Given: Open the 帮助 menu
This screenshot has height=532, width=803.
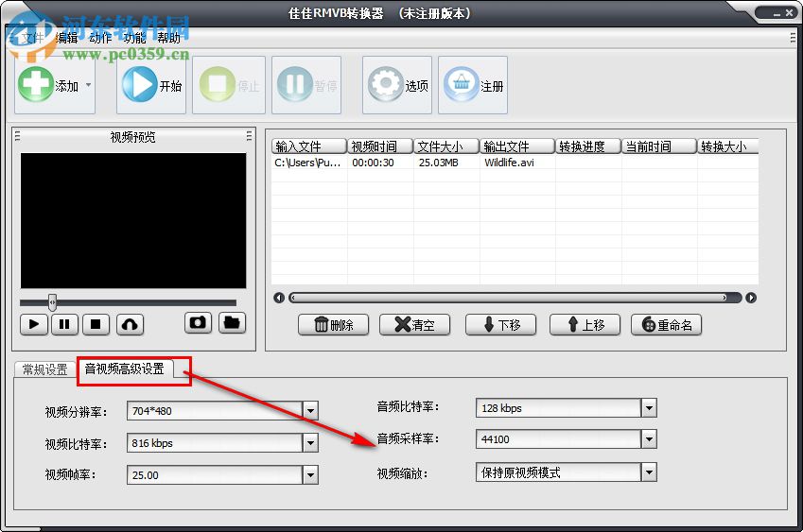Looking at the screenshot, I should point(168,38).
